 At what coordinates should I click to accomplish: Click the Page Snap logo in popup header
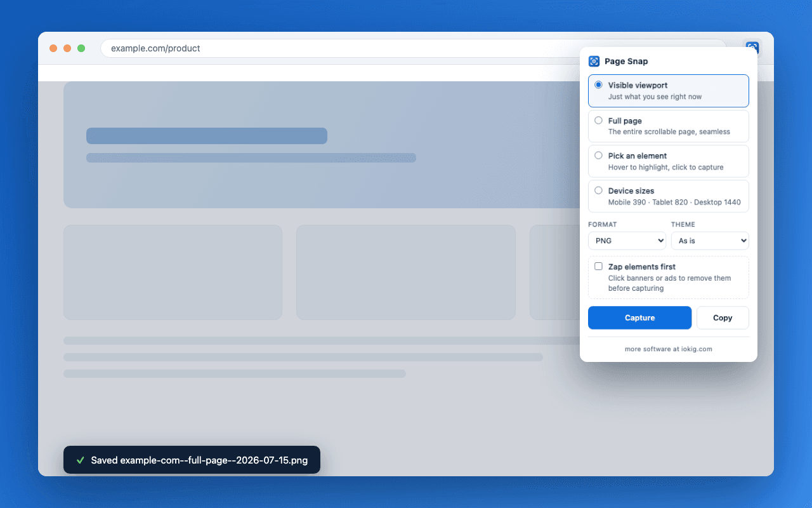point(594,61)
